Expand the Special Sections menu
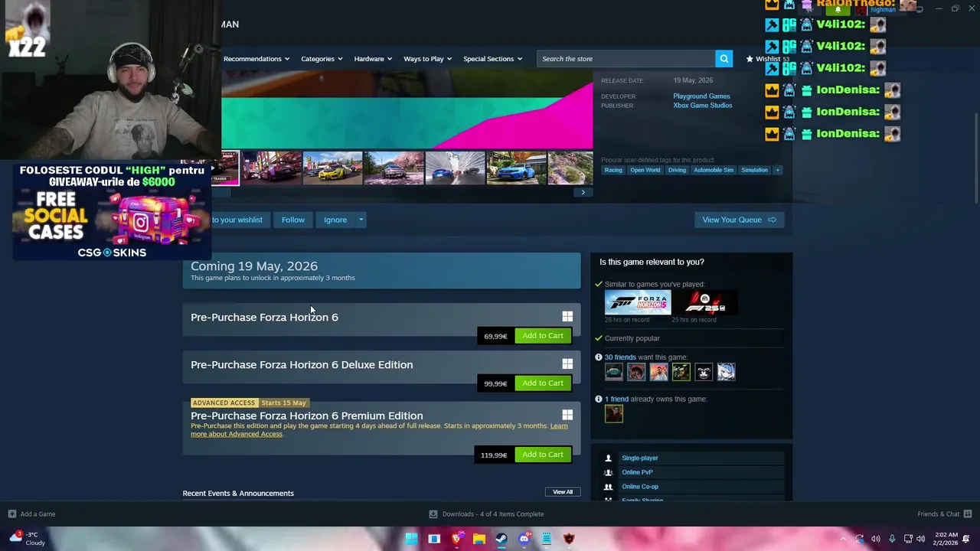Screen dimensions: 980x551 [x=492, y=59]
